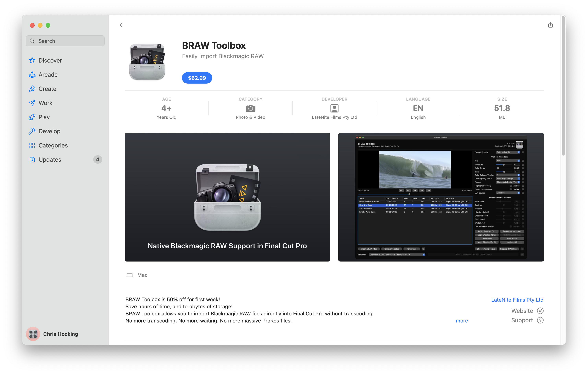Open the developer Website compass link

540,311
